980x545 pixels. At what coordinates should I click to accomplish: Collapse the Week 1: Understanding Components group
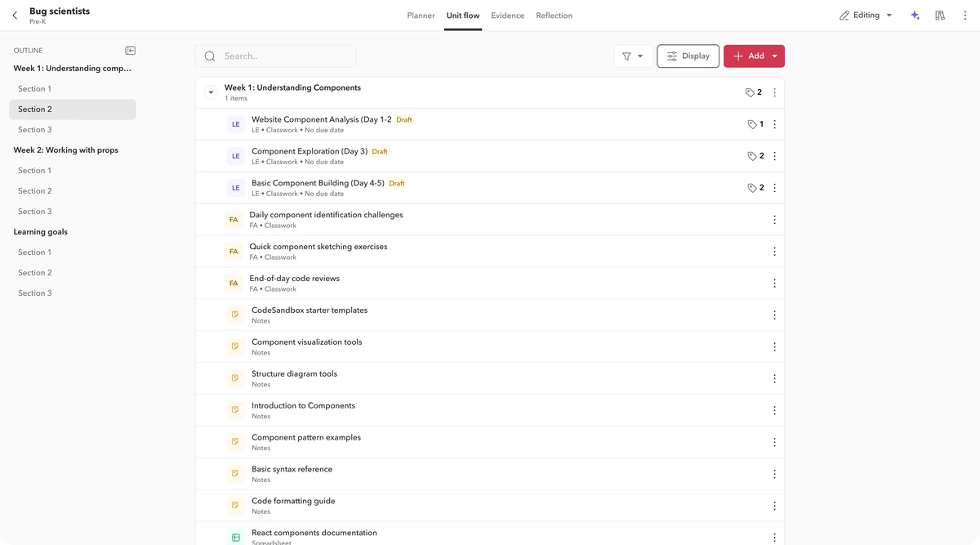point(211,92)
